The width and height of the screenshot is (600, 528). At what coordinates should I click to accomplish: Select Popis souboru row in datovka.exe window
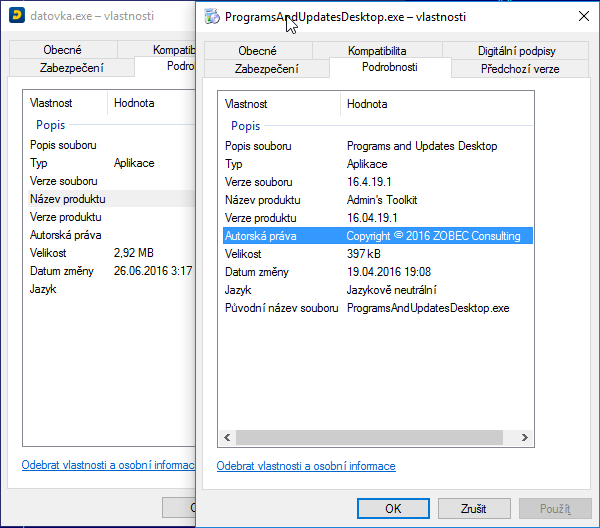[x=112, y=145]
